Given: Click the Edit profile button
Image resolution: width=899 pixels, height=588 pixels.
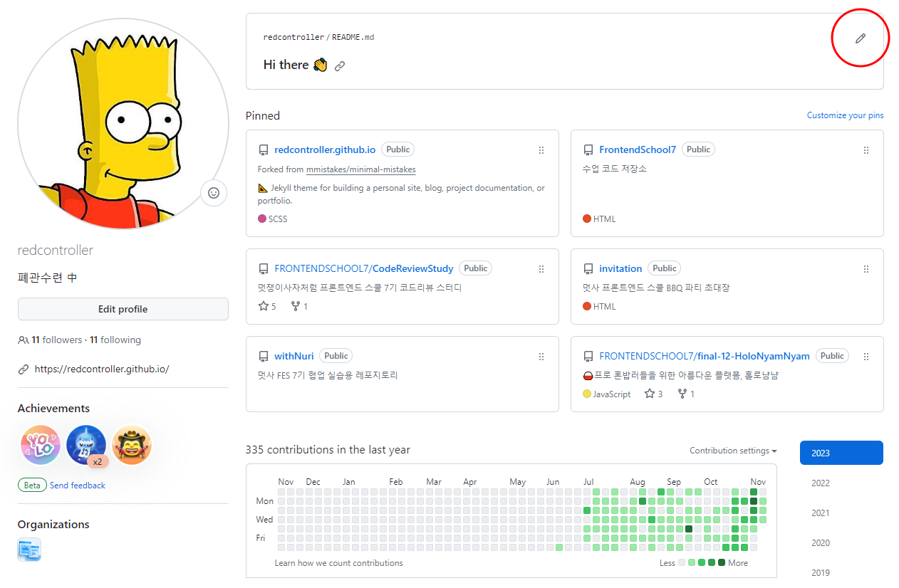Looking at the screenshot, I should point(123,309).
